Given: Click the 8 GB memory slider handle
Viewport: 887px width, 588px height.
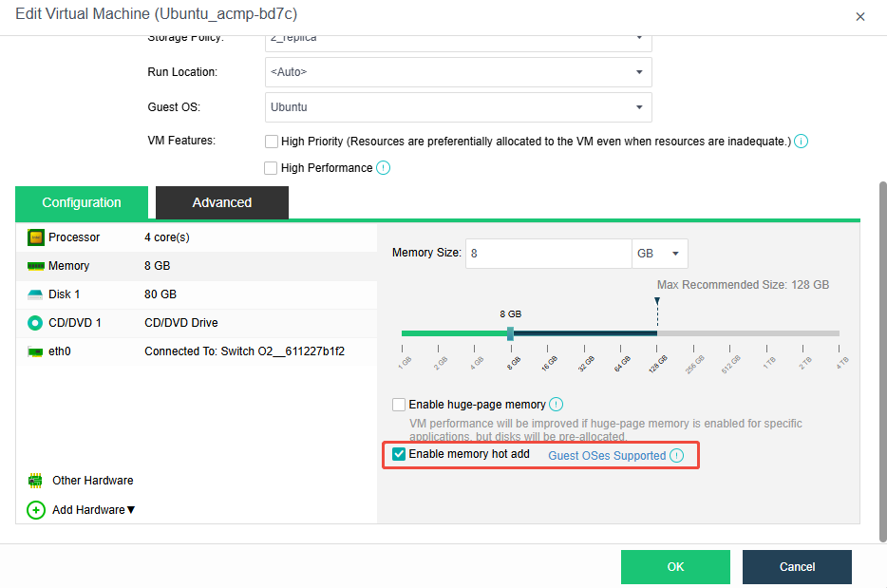Looking at the screenshot, I should coord(511,333).
